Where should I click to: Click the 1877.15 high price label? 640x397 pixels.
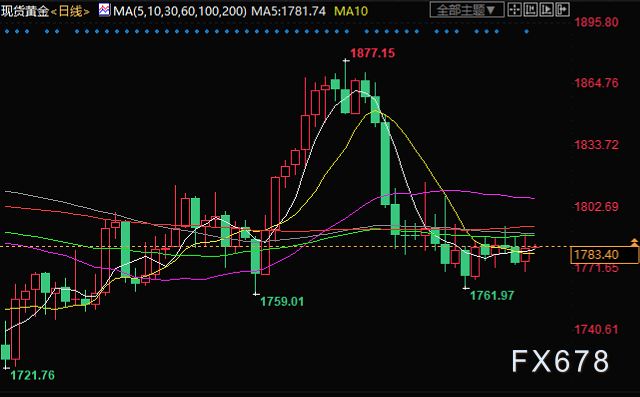point(372,53)
